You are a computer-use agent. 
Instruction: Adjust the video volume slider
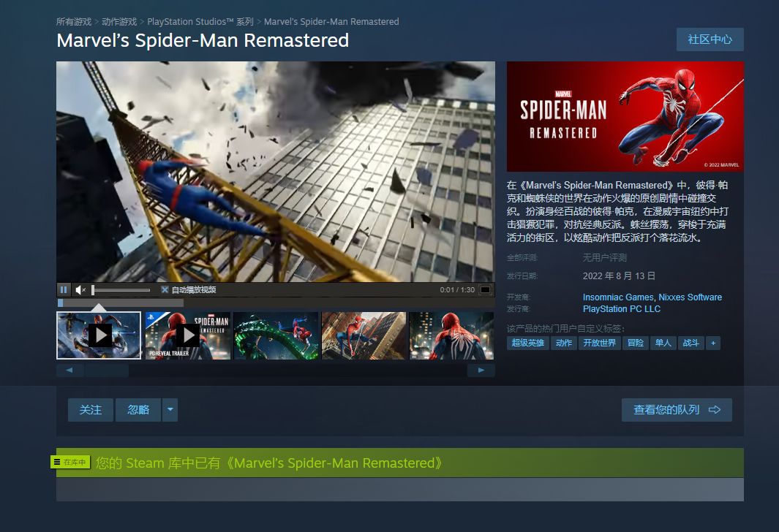[x=121, y=290]
